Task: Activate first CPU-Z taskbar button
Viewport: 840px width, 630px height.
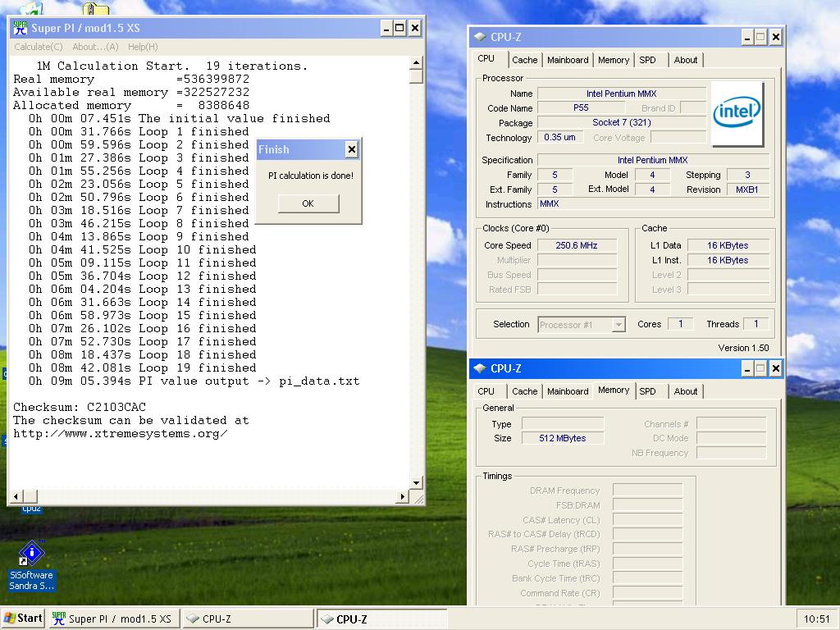Action: pyautogui.click(x=248, y=619)
